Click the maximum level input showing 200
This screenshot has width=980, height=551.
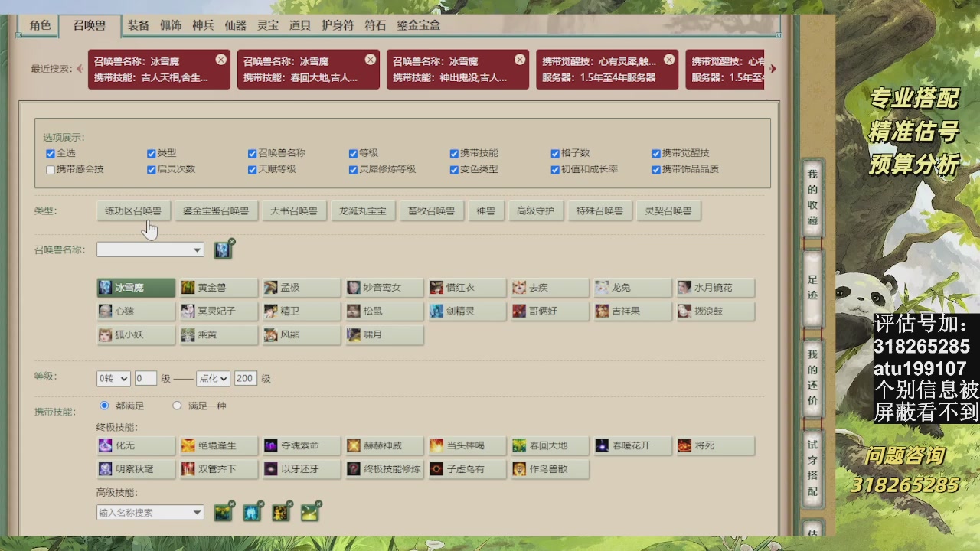246,378
